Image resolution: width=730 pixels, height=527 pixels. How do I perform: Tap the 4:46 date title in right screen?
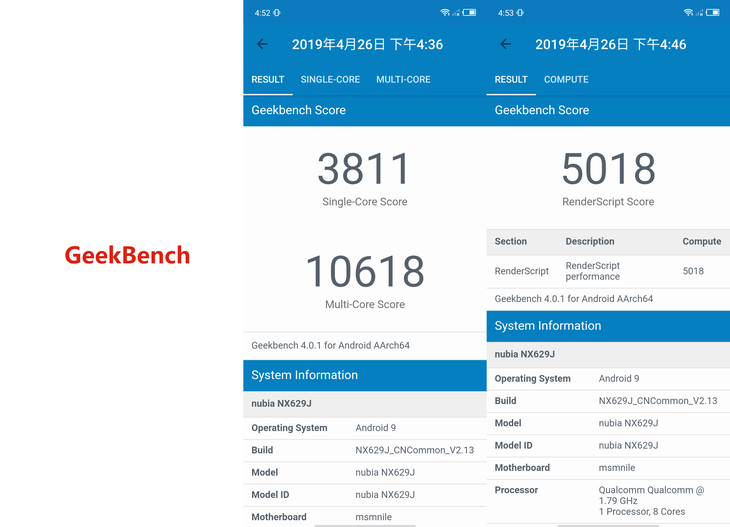tap(611, 44)
